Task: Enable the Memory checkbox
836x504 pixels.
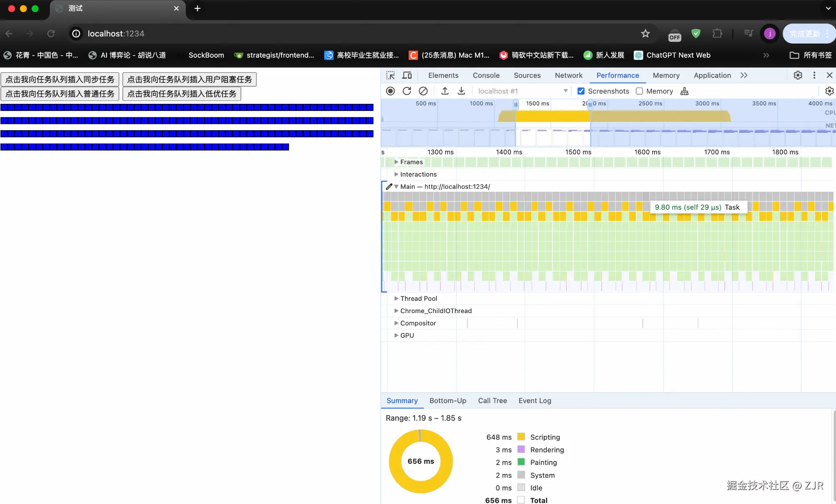Action: click(x=639, y=91)
